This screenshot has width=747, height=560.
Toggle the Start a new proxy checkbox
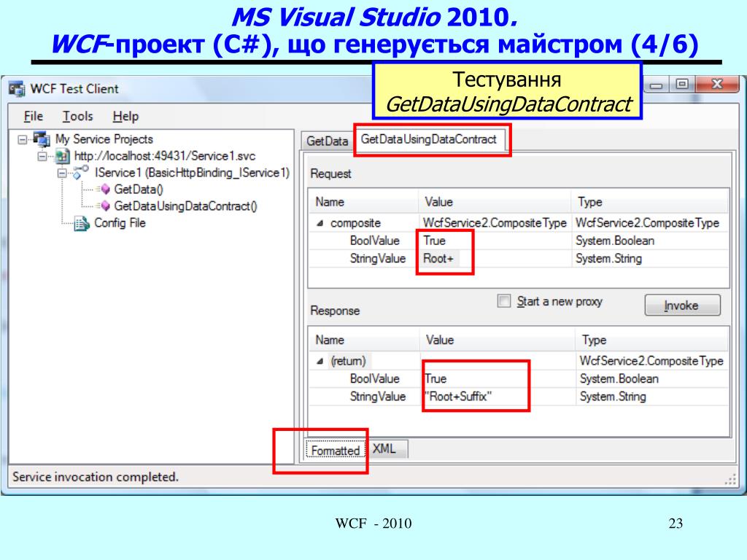[x=503, y=301]
